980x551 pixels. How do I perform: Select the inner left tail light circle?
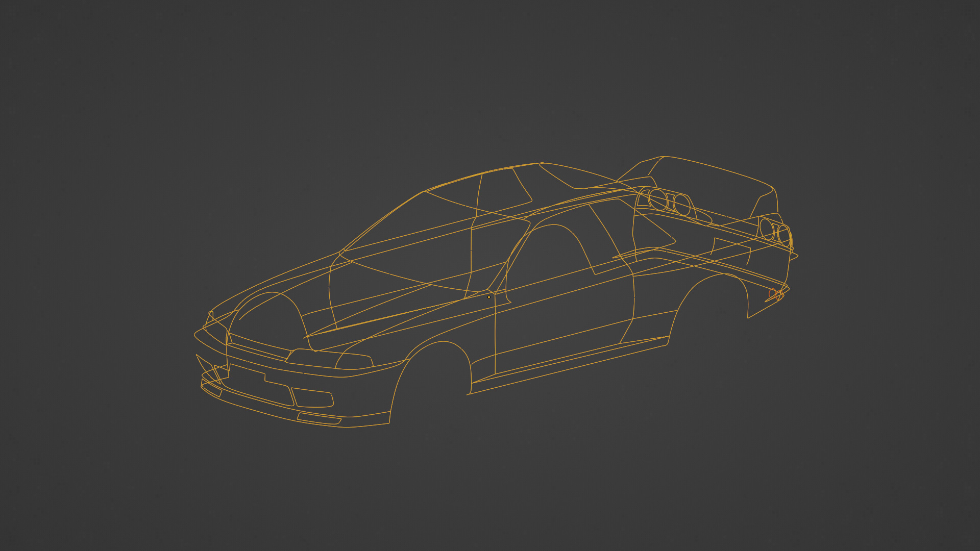tap(682, 205)
